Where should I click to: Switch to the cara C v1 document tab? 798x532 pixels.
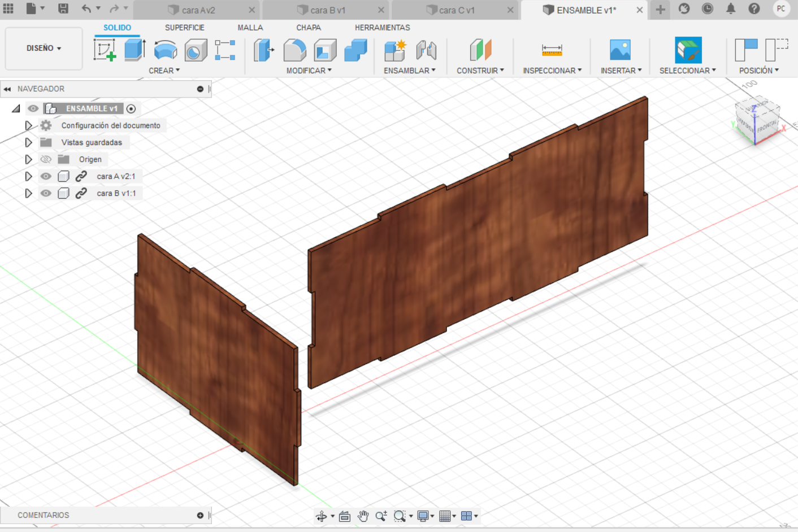[x=457, y=10]
